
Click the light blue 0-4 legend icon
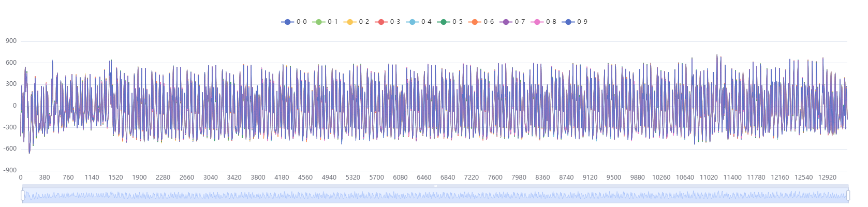[x=413, y=22]
